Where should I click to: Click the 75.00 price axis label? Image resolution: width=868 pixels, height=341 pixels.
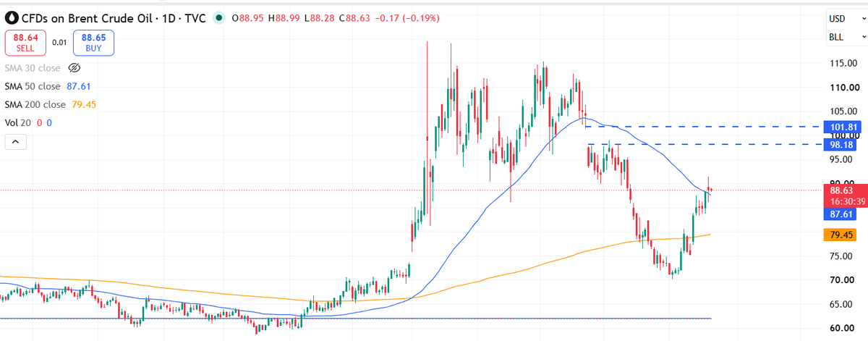(x=841, y=256)
